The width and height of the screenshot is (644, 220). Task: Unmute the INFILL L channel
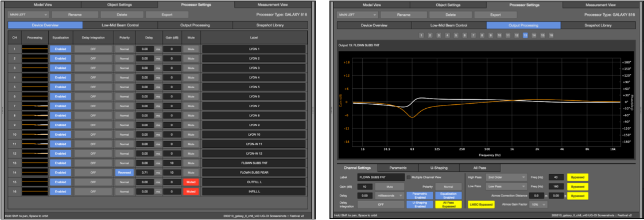point(191,191)
